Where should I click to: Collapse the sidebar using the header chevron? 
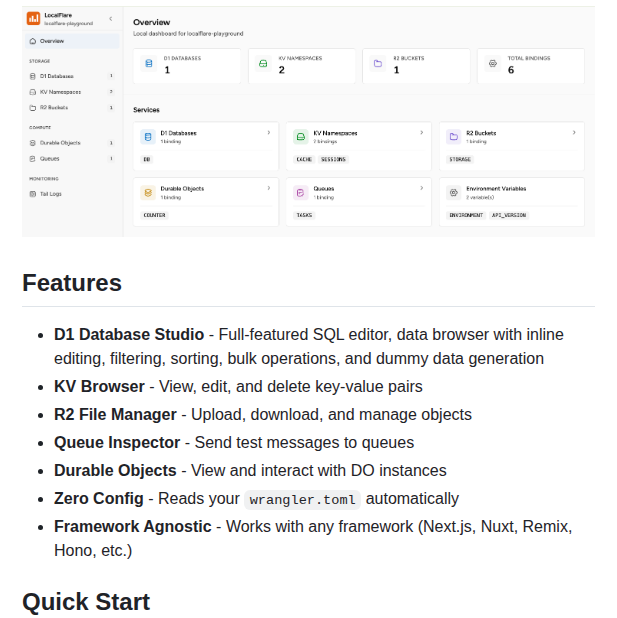(x=110, y=19)
